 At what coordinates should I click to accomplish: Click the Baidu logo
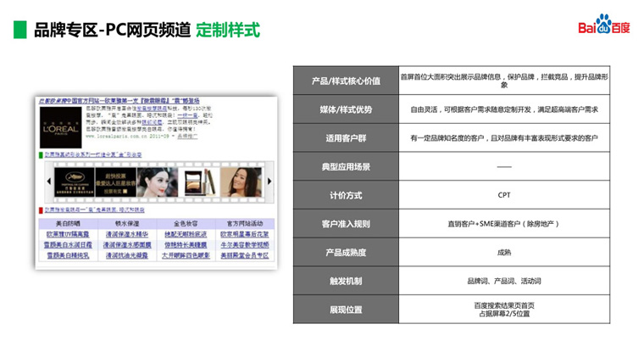[x=603, y=25]
